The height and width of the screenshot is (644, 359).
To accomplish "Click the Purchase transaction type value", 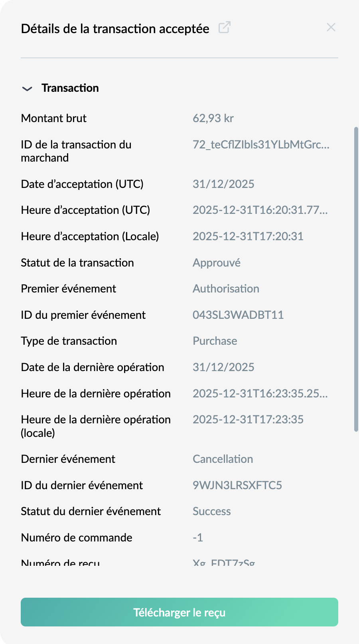I will [x=215, y=341].
